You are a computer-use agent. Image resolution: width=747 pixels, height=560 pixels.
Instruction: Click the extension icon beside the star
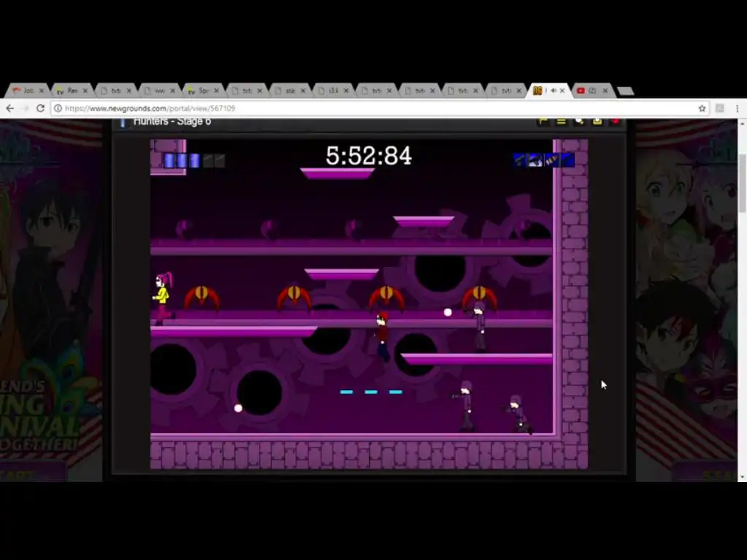[x=720, y=109]
